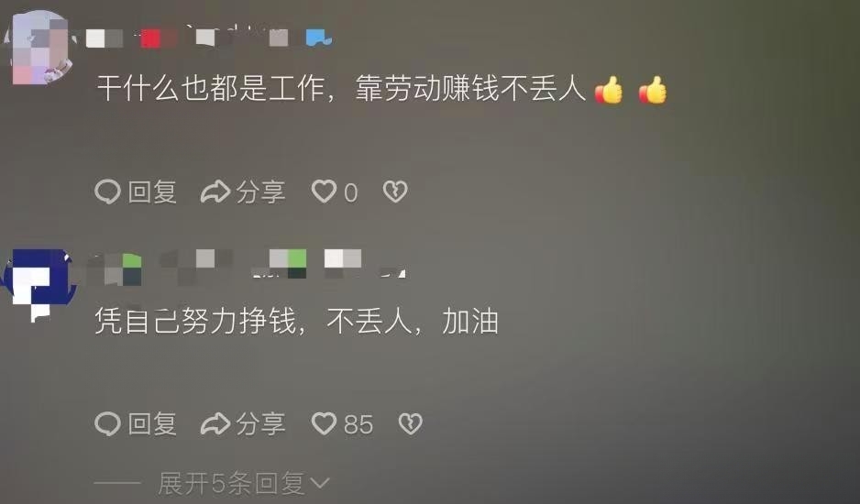860x504 pixels.
Task: Like the second comment showing 85 likes
Action: click(x=324, y=423)
